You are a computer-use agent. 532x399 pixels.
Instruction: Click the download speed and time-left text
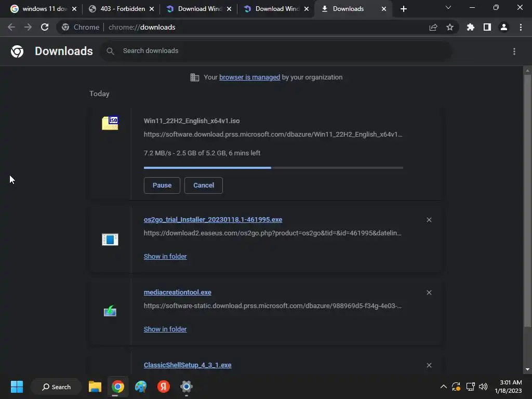pos(202,153)
